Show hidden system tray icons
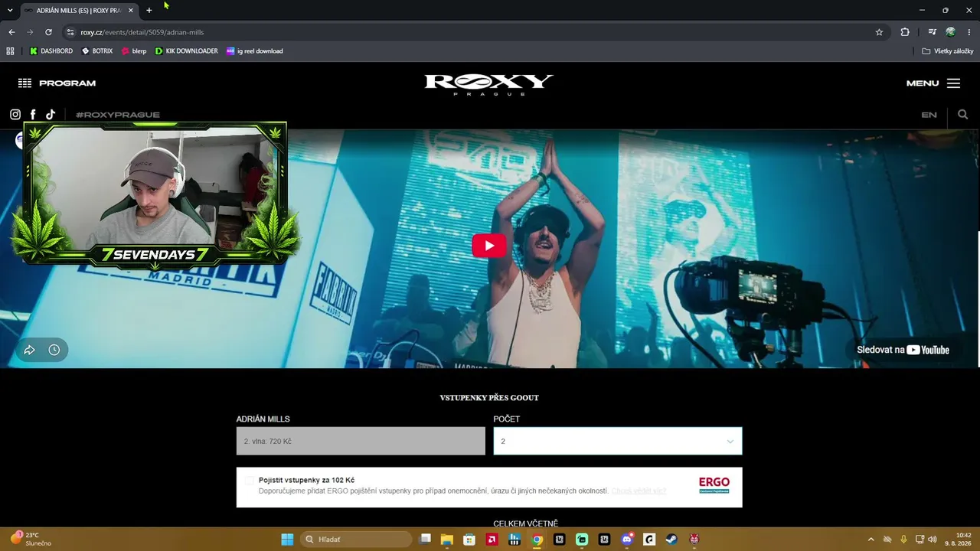The image size is (980, 551). 871,540
